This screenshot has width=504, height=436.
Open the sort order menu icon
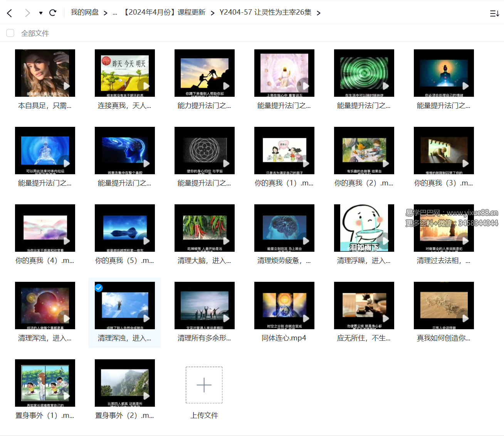(494, 13)
